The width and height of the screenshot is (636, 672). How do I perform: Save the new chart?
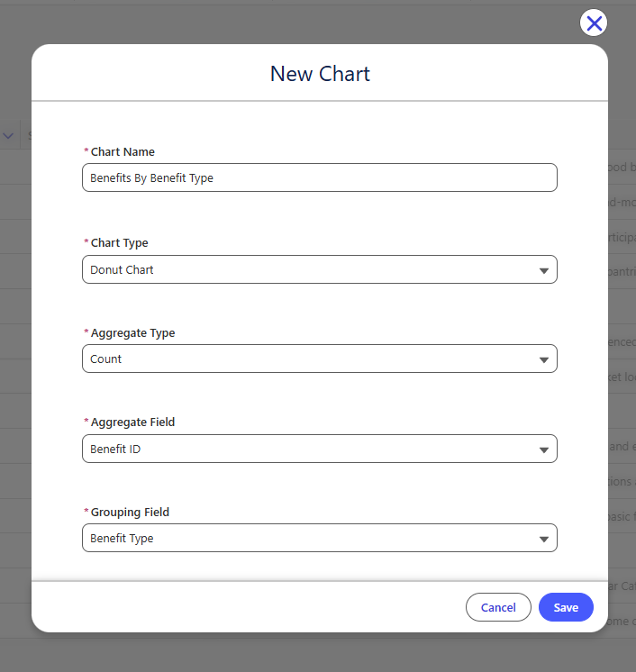(x=566, y=607)
